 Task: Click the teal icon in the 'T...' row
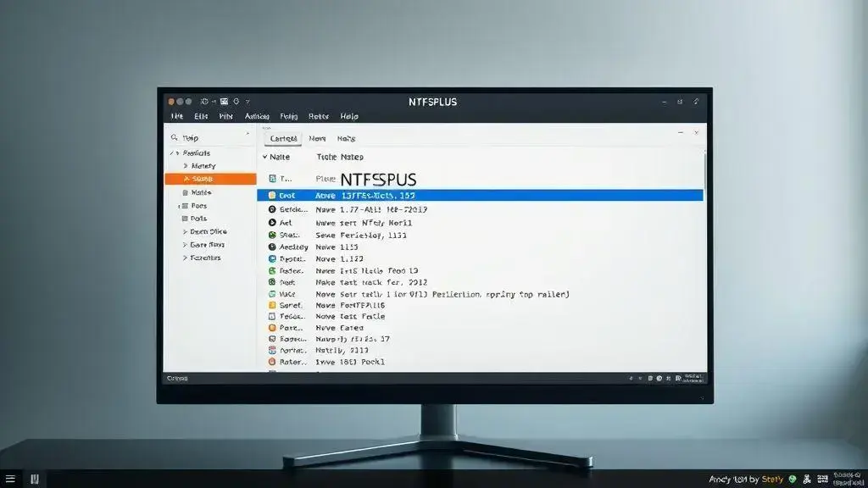point(272,179)
